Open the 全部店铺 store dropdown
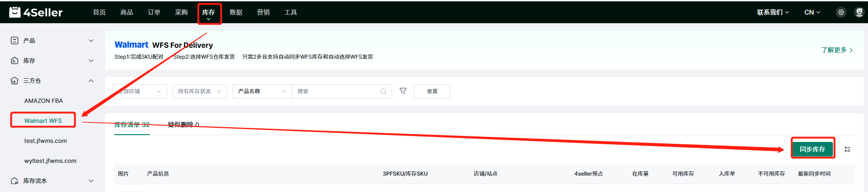The height and width of the screenshot is (192, 868). pos(140,91)
